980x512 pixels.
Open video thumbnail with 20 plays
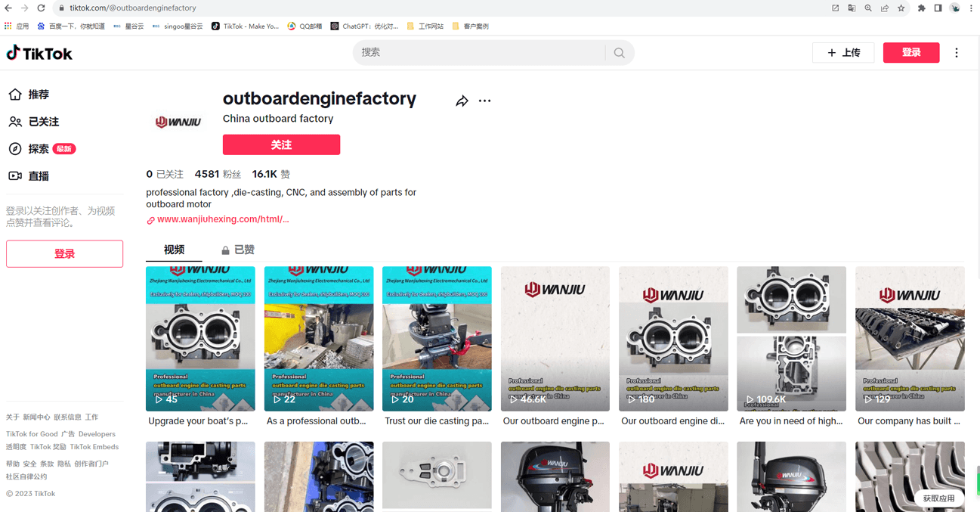[x=437, y=339]
